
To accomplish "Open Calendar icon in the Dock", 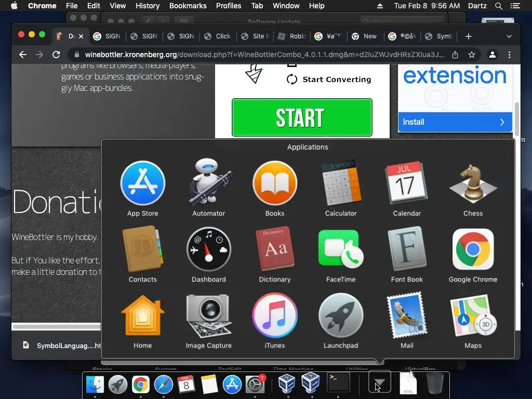I will [187, 384].
